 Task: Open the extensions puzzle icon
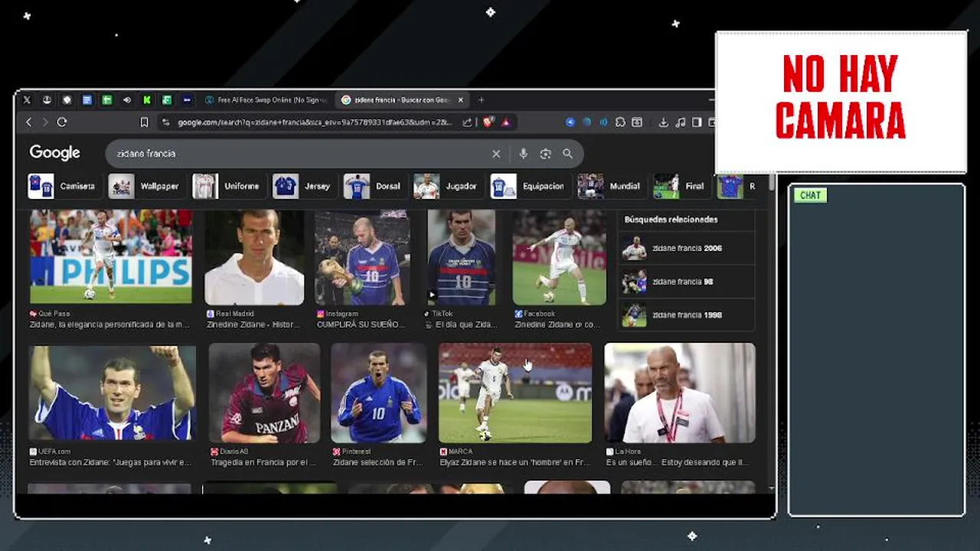pos(620,122)
